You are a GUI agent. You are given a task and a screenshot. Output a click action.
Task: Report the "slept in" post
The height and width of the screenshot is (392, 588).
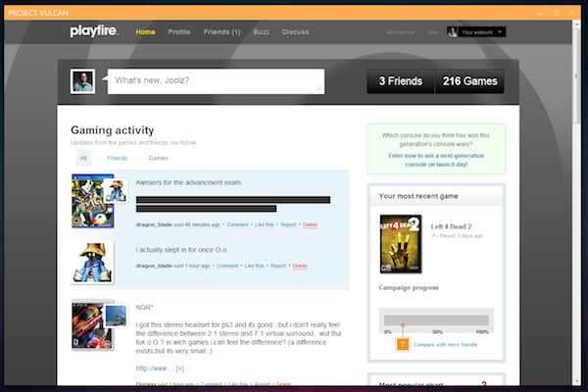(x=278, y=266)
